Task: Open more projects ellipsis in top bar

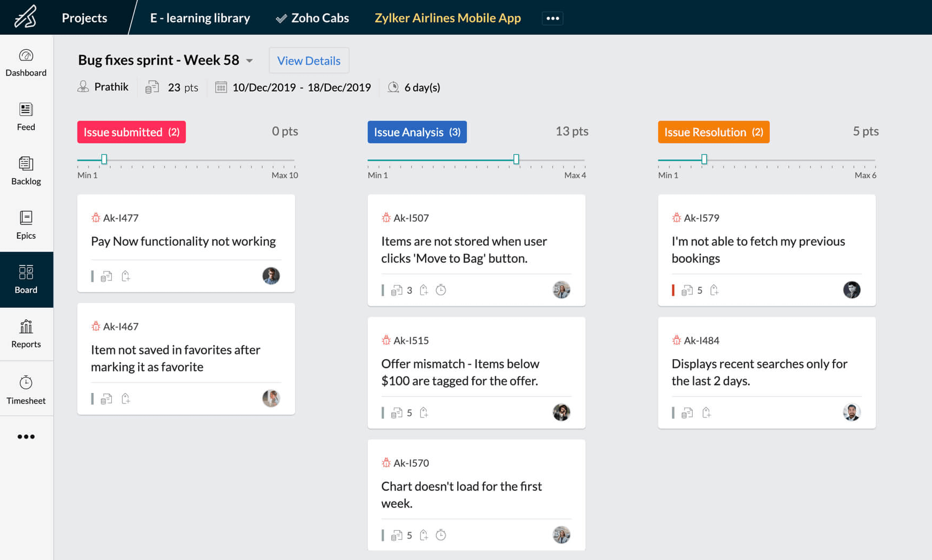Action: click(x=552, y=18)
